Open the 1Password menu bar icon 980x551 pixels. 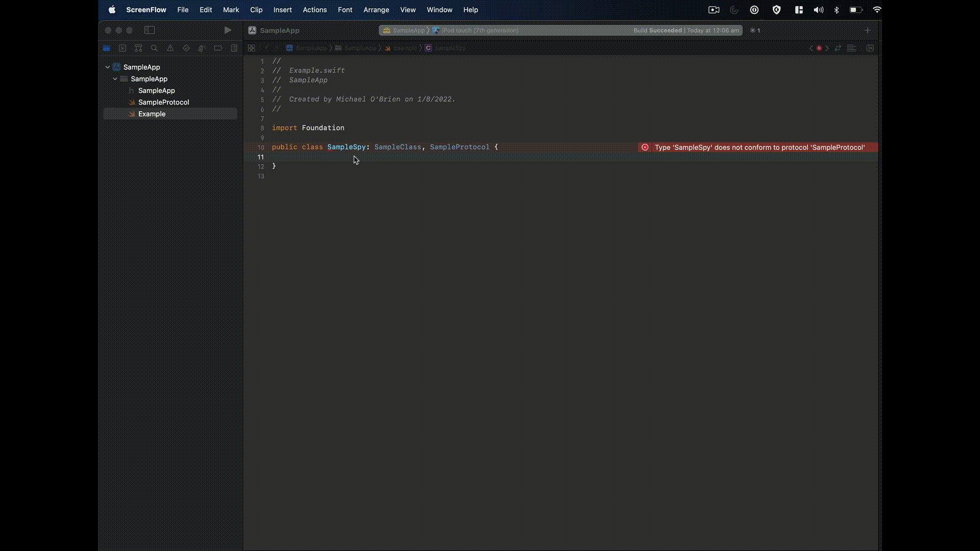click(754, 10)
